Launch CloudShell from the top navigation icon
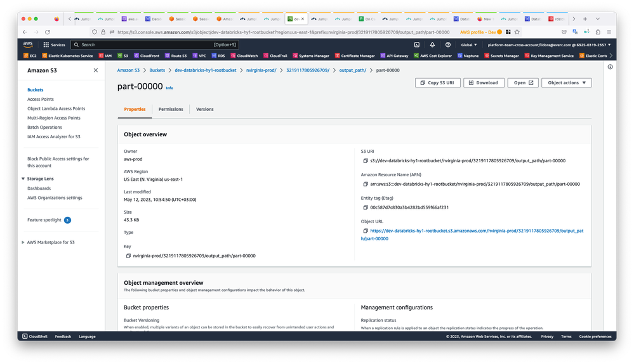Image resolution: width=634 pixels, height=364 pixels. tap(416, 45)
